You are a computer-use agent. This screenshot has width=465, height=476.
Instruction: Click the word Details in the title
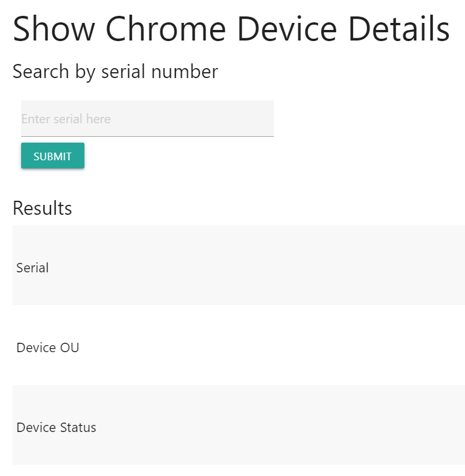pos(399,29)
